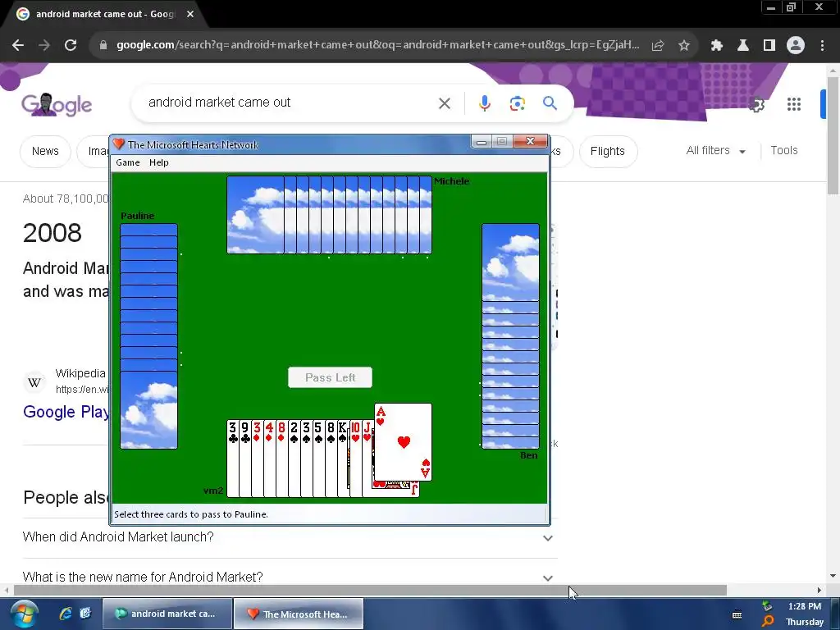Bookmark this page with star icon
This screenshot has height=630, width=840.
point(684,46)
